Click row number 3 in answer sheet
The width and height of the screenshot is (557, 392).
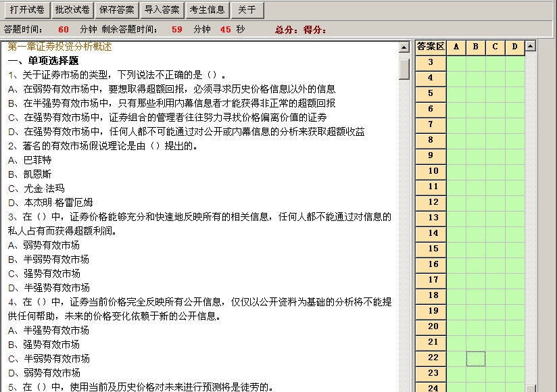pos(431,64)
